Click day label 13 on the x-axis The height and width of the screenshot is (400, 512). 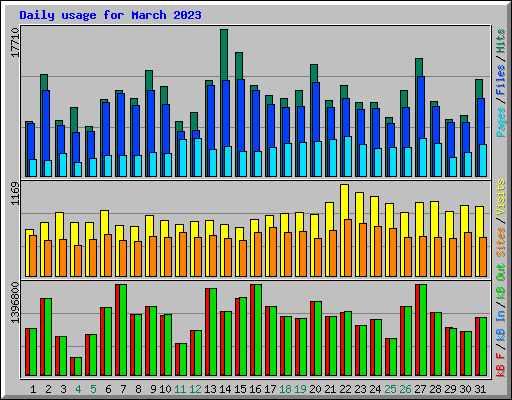tap(210, 389)
